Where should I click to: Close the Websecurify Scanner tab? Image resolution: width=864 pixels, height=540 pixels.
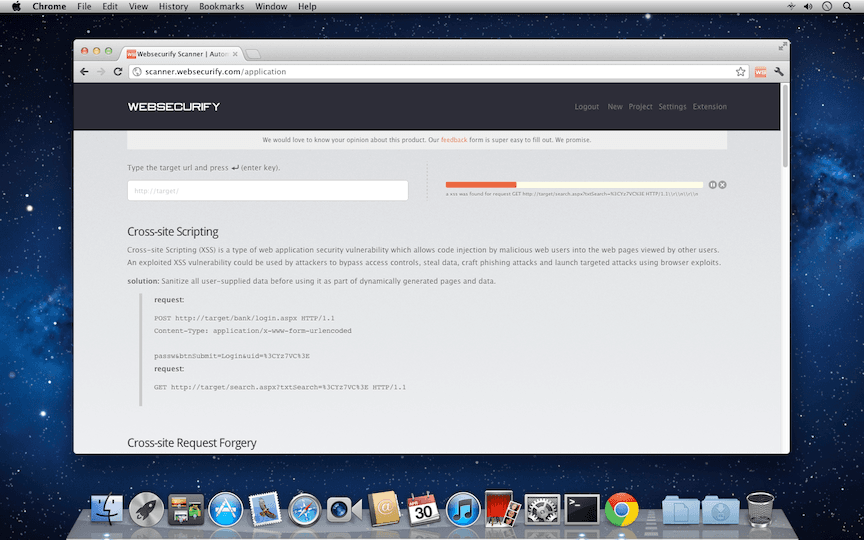click(x=235, y=54)
